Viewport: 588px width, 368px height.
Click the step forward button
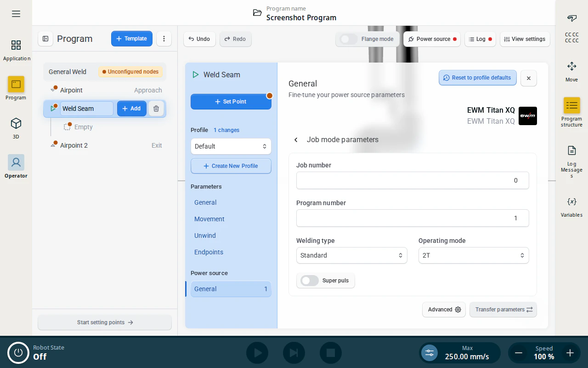[294, 353]
